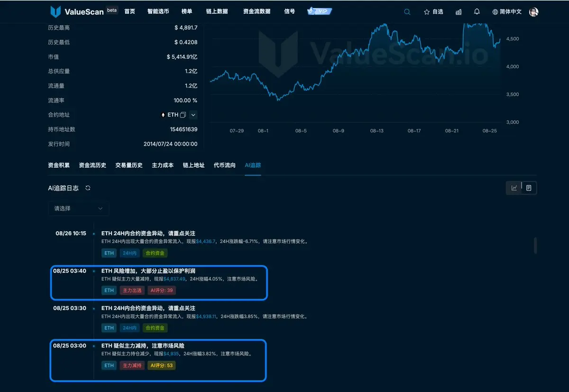The width and height of the screenshot is (569, 392).
Task: Click 主力出逃 tag
Action: [x=132, y=291]
